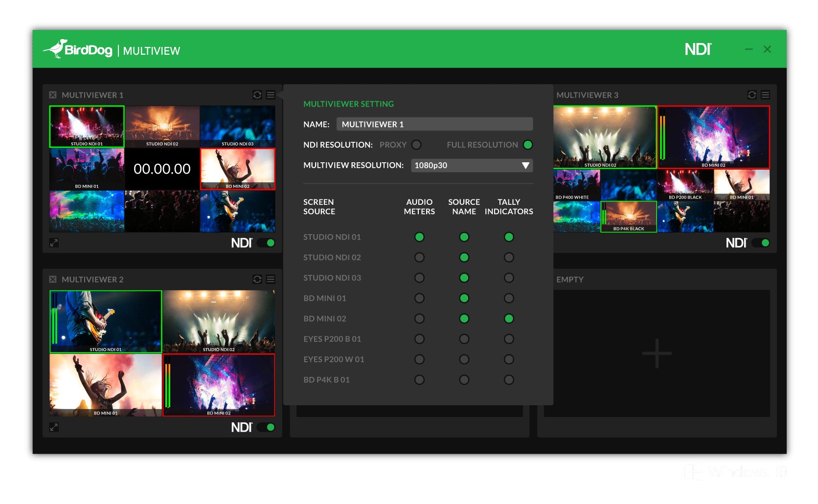Image resolution: width=818 pixels, height=504 pixels.
Task: Toggle Multiviewer 2 NDI output switch
Action: coord(267,427)
